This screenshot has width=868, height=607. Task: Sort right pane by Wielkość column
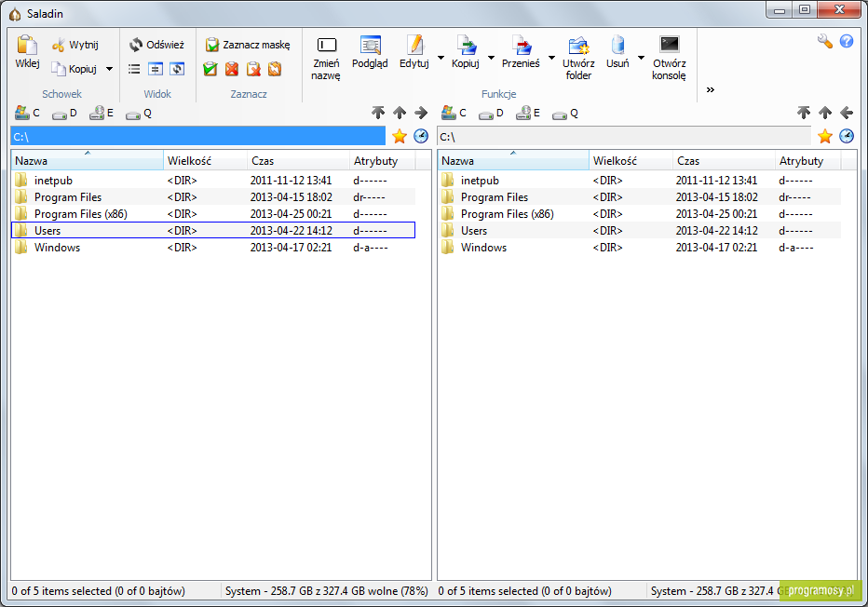click(631, 161)
